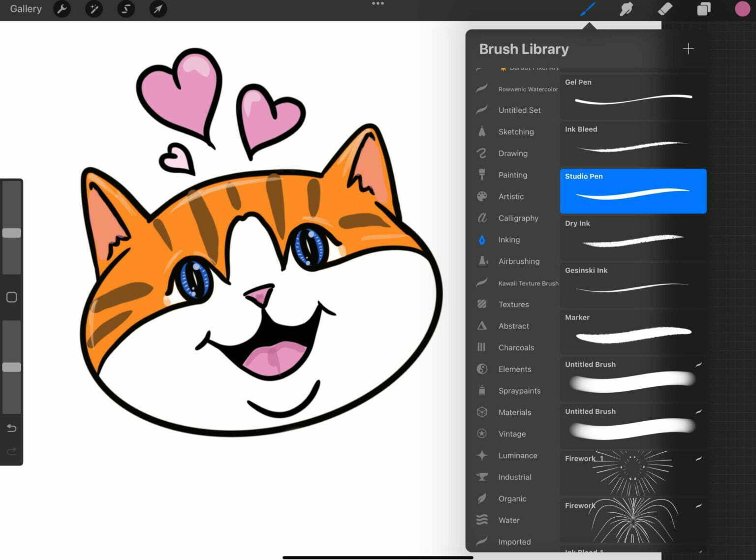Tap the undo arrow on the sidebar
This screenshot has height=560, width=756.
[x=12, y=428]
